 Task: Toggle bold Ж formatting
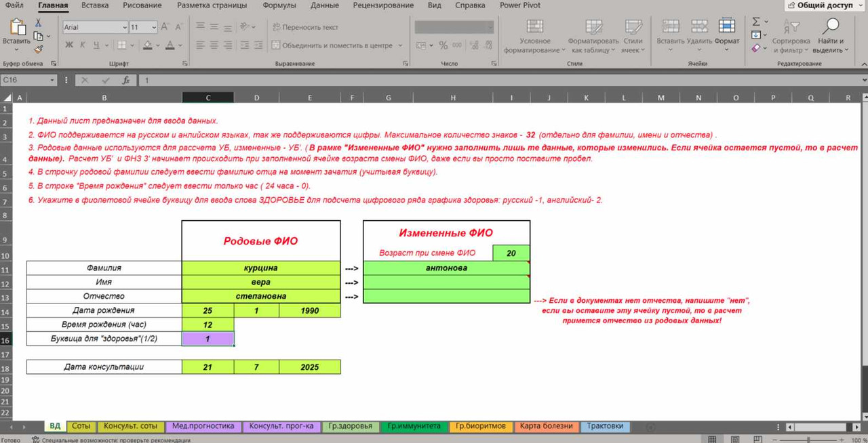click(x=68, y=45)
